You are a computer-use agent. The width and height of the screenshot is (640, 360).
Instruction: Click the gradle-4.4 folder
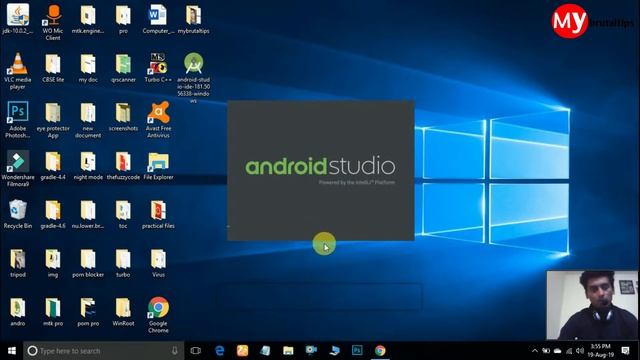pyautogui.click(x=53, y=165)
